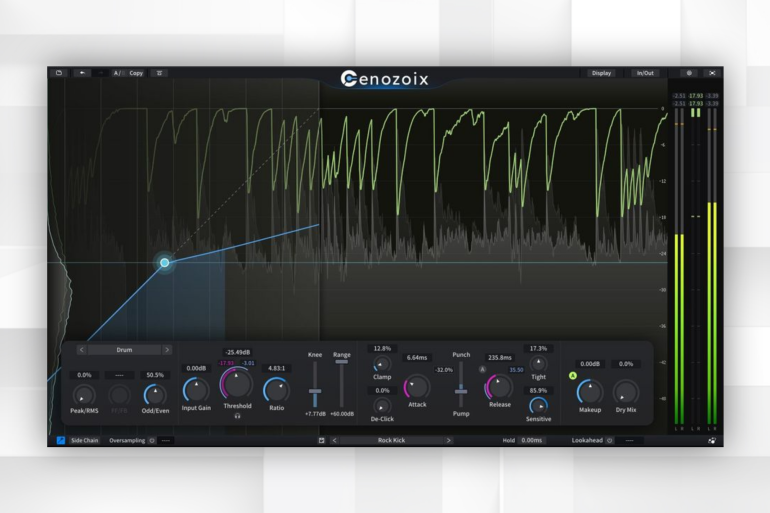Click the Sensitive knob
This screenshot has width=770, height=513.
(x=538, y=405)
